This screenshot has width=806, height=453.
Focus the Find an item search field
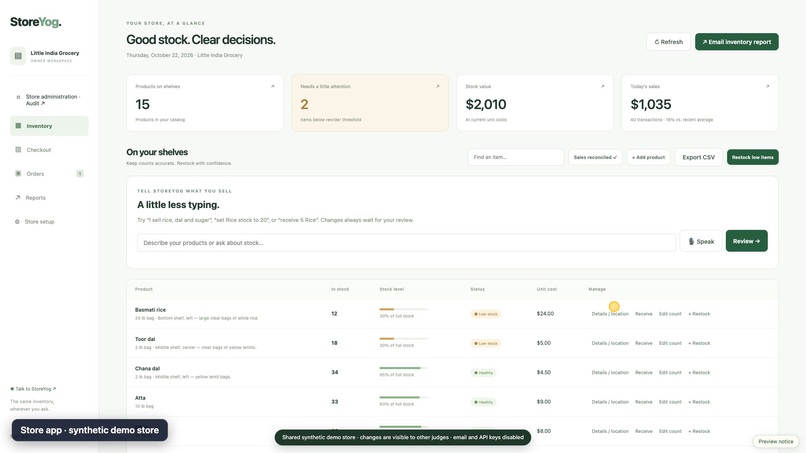click(x=516, y=157)
